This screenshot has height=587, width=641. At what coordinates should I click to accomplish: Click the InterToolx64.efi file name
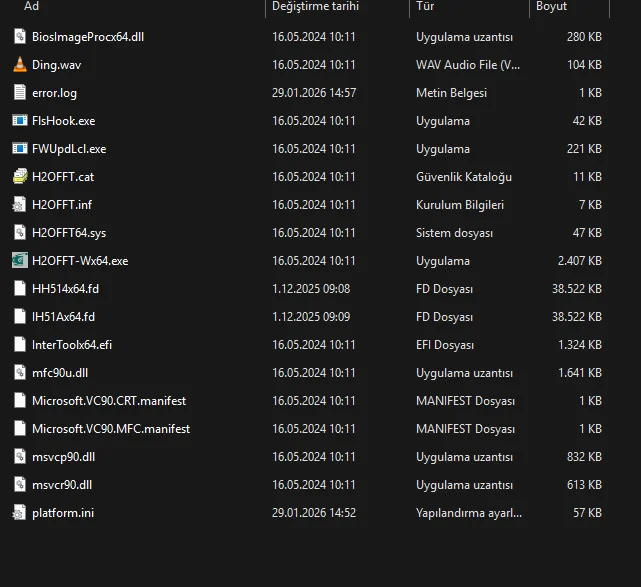[x=72, y=345]
